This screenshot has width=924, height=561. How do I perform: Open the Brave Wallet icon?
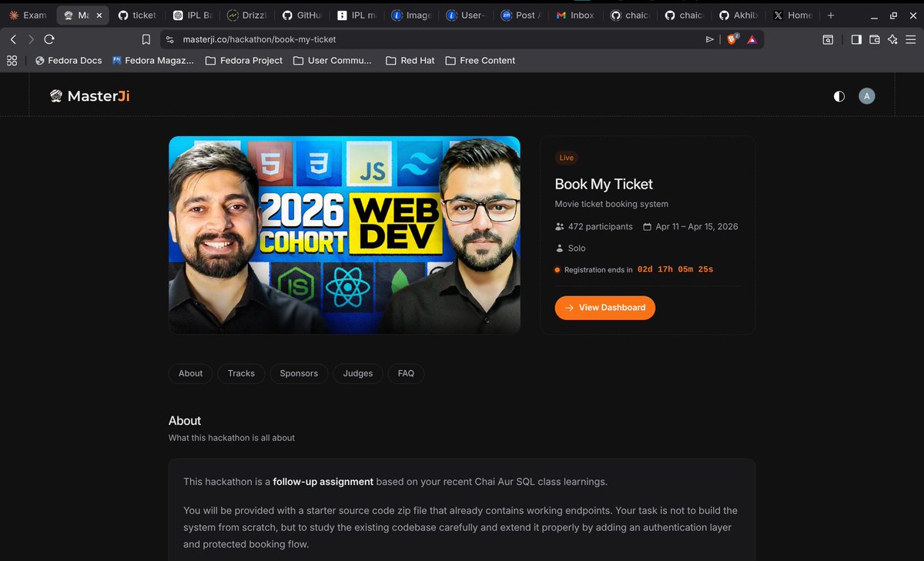pos(875,39)
